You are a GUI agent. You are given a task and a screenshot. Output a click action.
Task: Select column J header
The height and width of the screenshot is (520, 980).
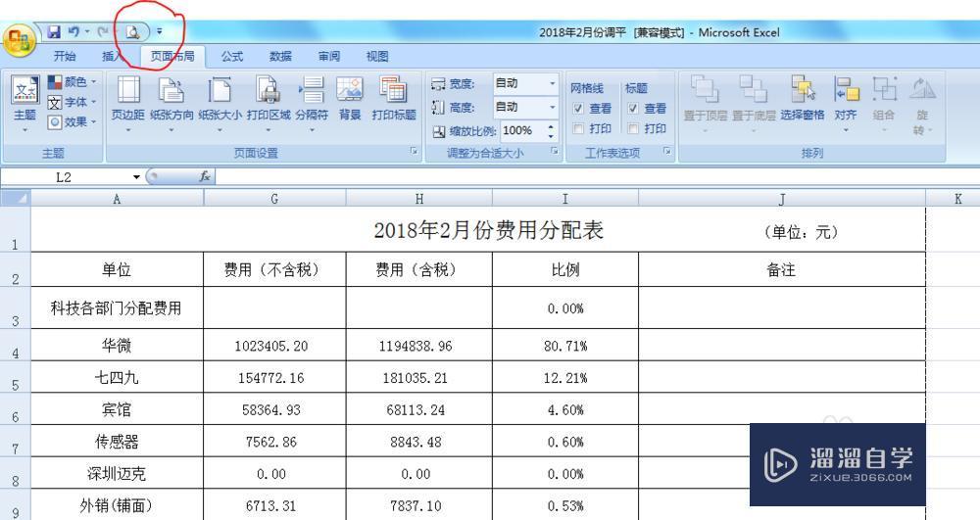click(782, 199)
